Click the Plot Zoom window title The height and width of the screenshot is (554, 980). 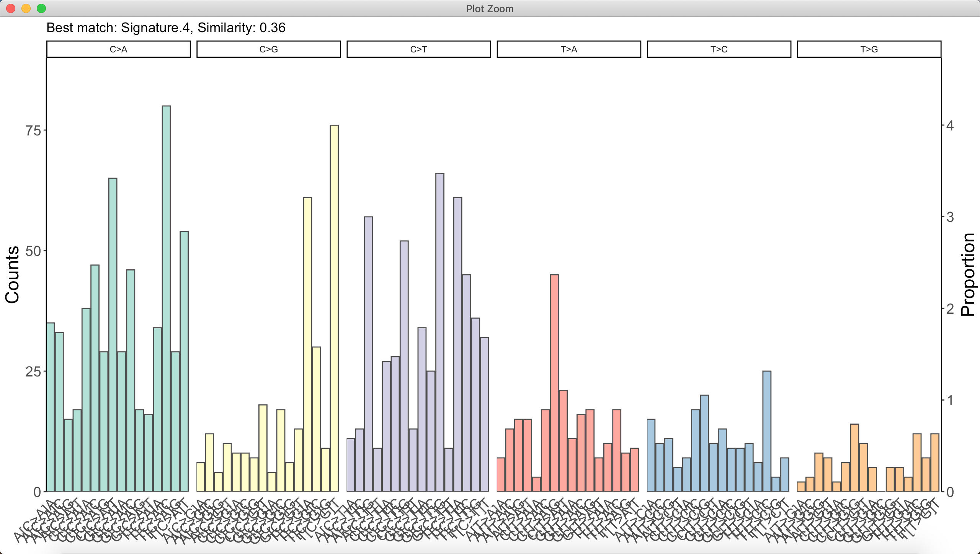[x=490, y=9]
